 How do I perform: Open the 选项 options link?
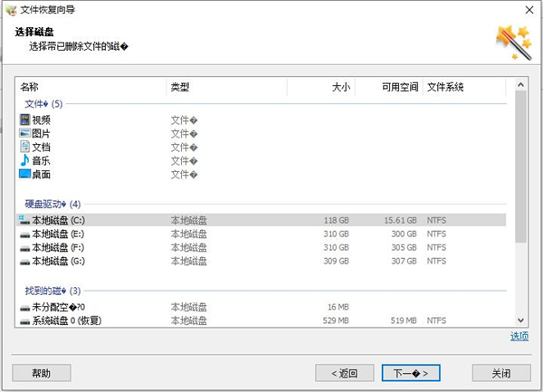coord(519,337)
